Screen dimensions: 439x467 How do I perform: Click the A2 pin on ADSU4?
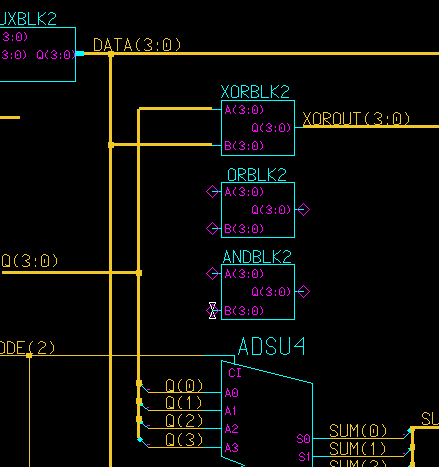pos(232,429)
